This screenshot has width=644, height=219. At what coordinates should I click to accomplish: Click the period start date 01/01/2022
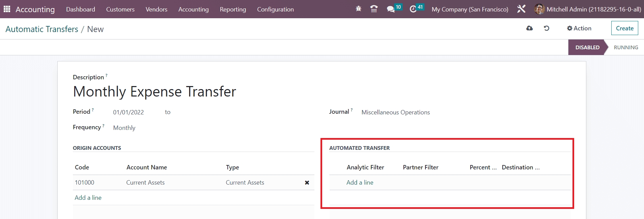pyautogui.click(x=128, y=112)
